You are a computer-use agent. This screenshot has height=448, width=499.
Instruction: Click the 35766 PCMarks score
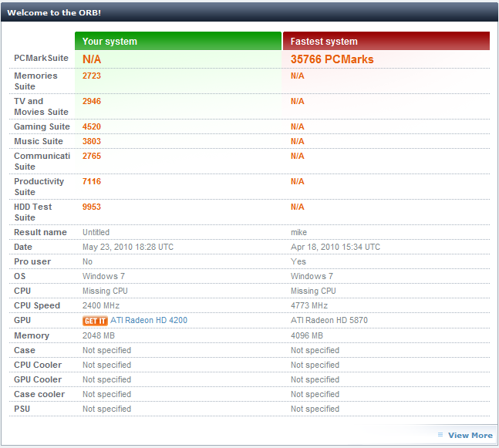coord(332,59)
